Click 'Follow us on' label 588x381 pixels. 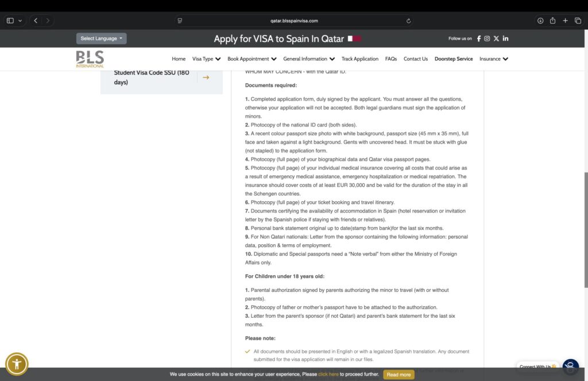pyautogui.click(x=460, y=39)
